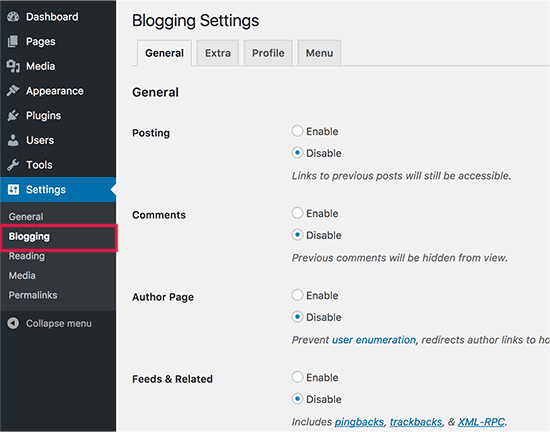Choose Disable for Author Page
The image size is (550, 432).
click(x=297, y=317)
